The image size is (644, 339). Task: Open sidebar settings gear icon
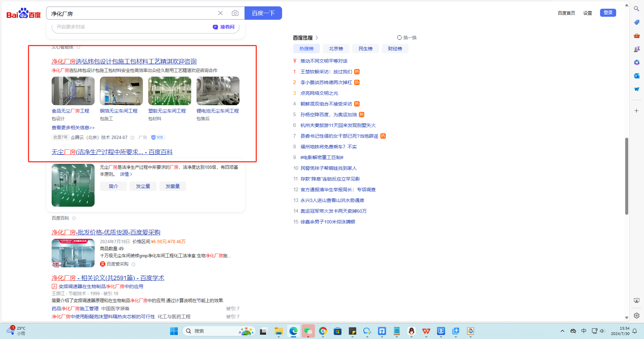click(x=636, y=316)
